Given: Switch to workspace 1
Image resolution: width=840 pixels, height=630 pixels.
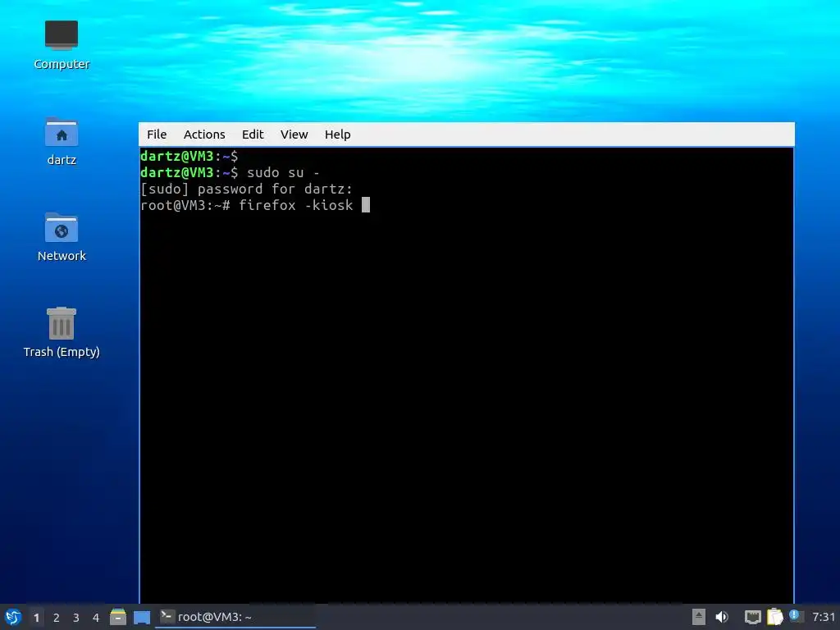Looking at the screenshot, I should (x=36, y=618).
